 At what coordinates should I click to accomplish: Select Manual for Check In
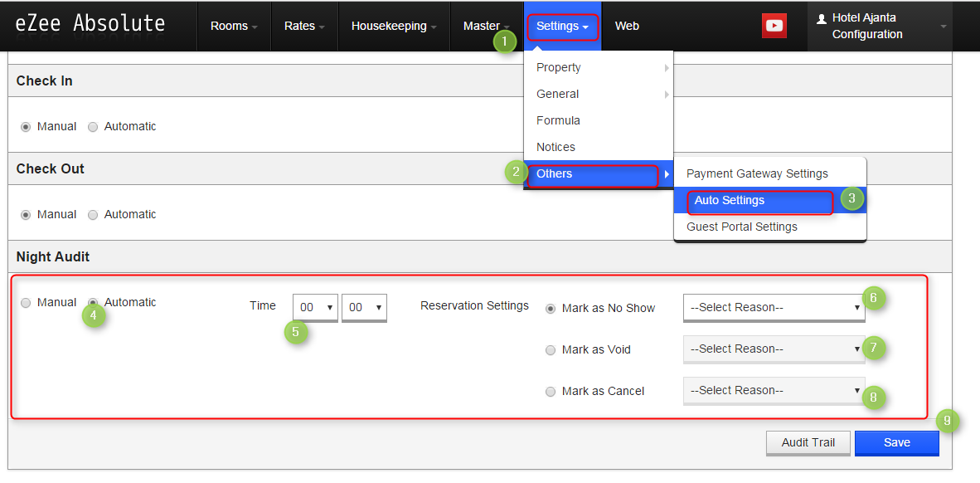26,127
